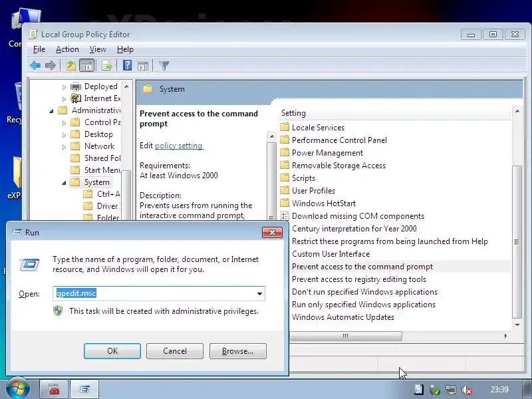Screen dimensions: 532x399
Task: Click the Filter funnel toolbar icon
Action: (164, 65)
